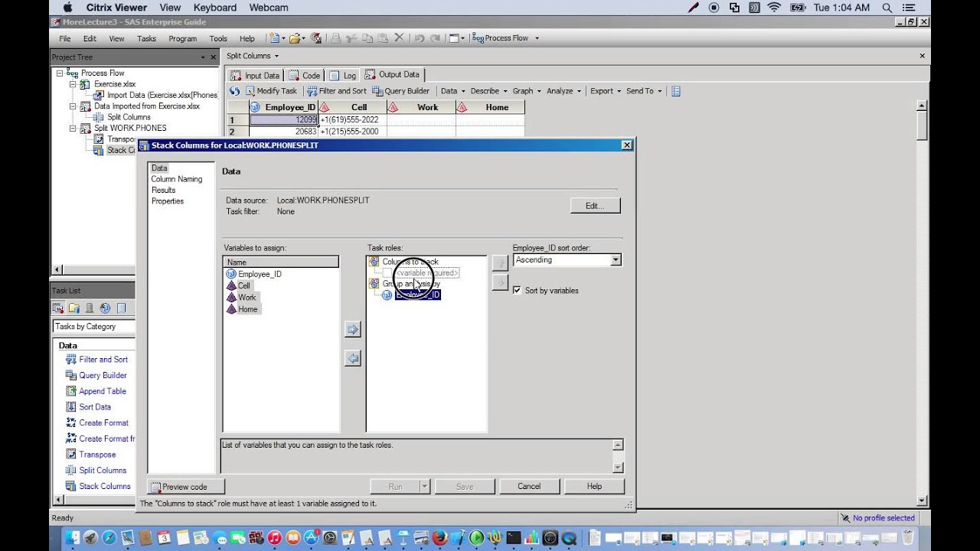Click the Edit... button

tap(595, 206)
